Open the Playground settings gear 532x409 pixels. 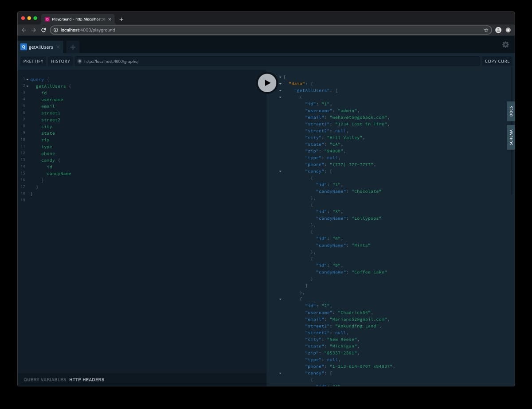[x=505, y=44]
